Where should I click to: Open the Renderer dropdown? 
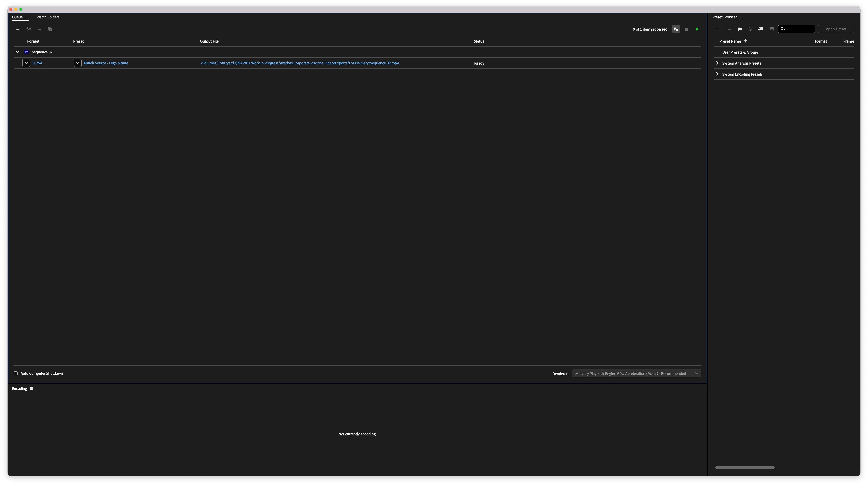[636, 373]
